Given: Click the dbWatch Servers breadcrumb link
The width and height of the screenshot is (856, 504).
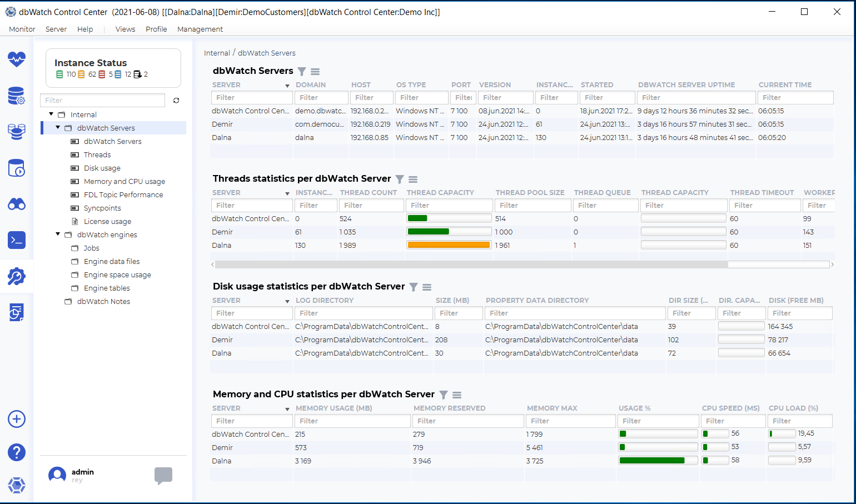Looking at the screenshot, I should pos(267,53).
